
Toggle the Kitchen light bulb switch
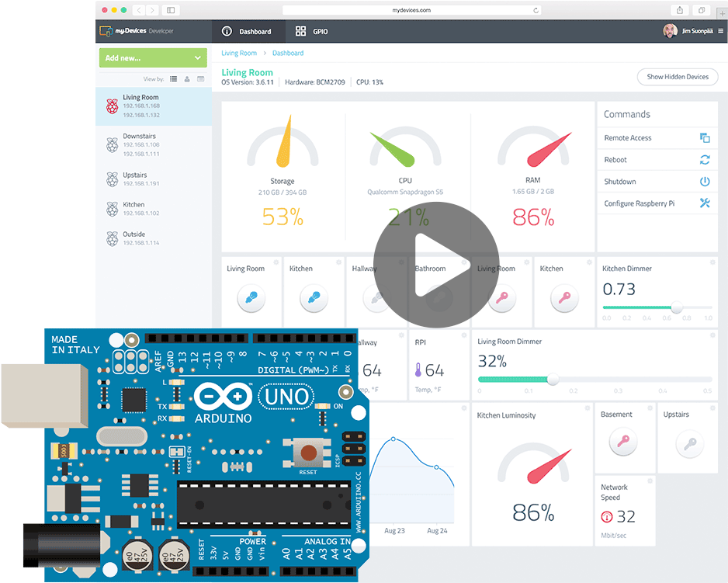point(314,298)
